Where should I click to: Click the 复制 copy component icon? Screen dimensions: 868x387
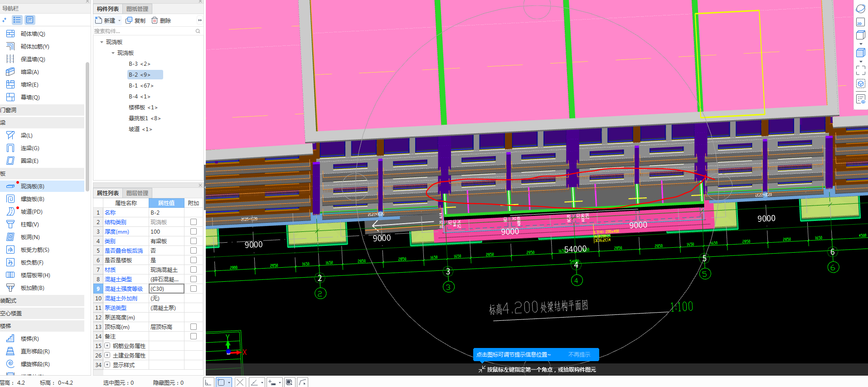pyautogui.click(x=129, y=20)
